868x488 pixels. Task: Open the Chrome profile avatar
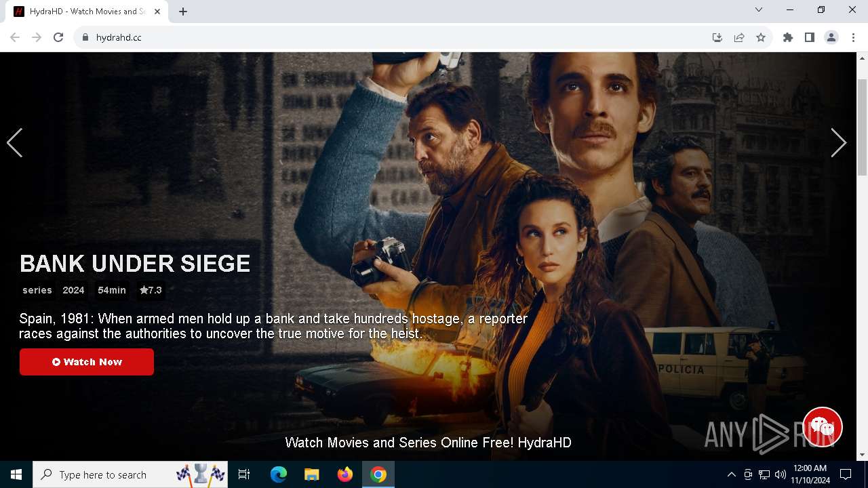pos(831,37)
